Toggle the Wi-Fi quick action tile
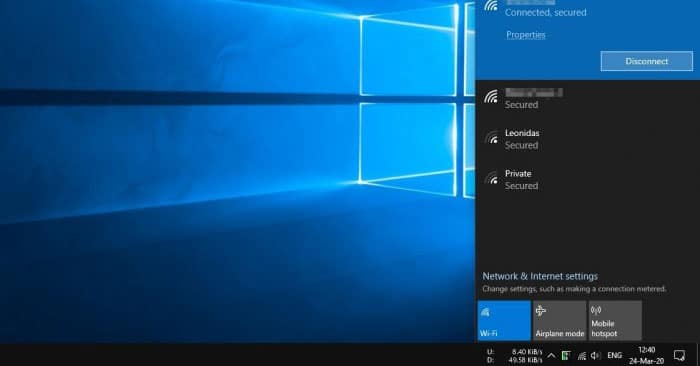Image resolution: width=700 pixels, height=366 pixels. pos(504,320)
